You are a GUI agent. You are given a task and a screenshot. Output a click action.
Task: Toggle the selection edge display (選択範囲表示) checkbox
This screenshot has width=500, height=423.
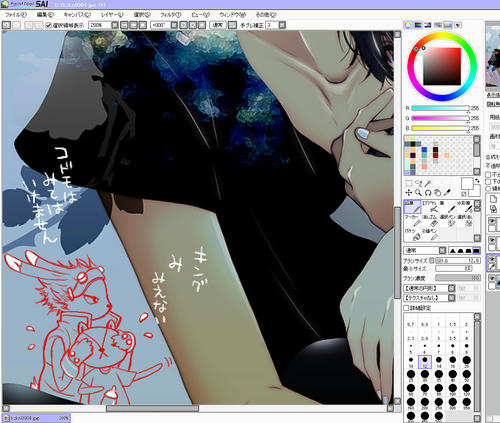point(48,25)
